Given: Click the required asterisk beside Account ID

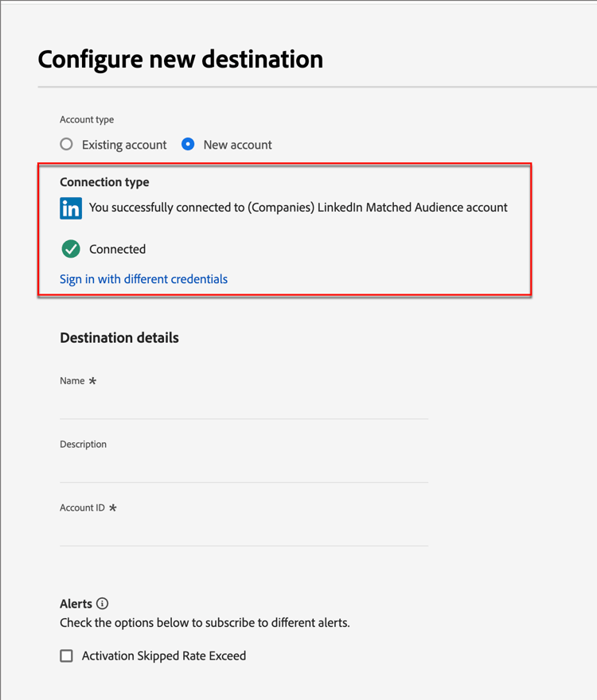Looking at the screenshot, I should tap(113, 508).
